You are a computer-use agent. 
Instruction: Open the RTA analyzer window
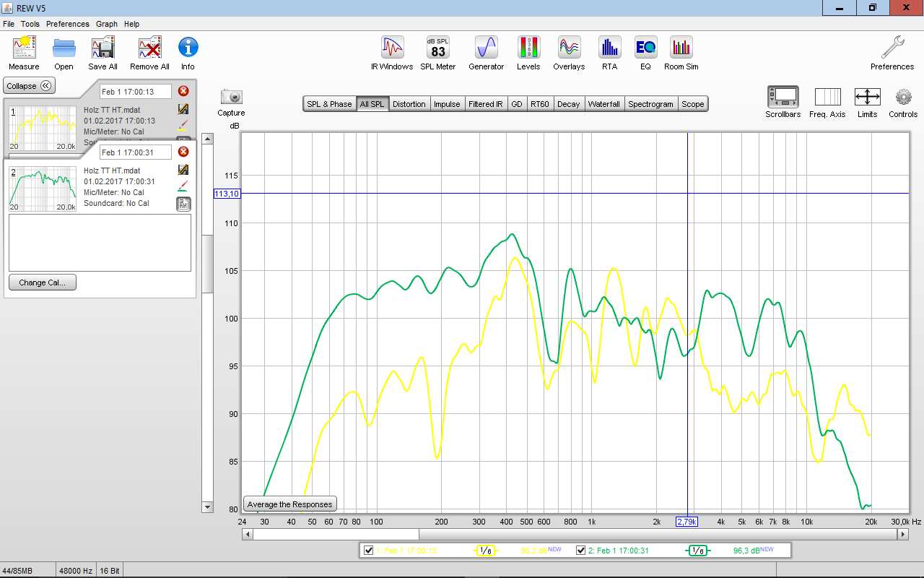(x=609, y=49)
